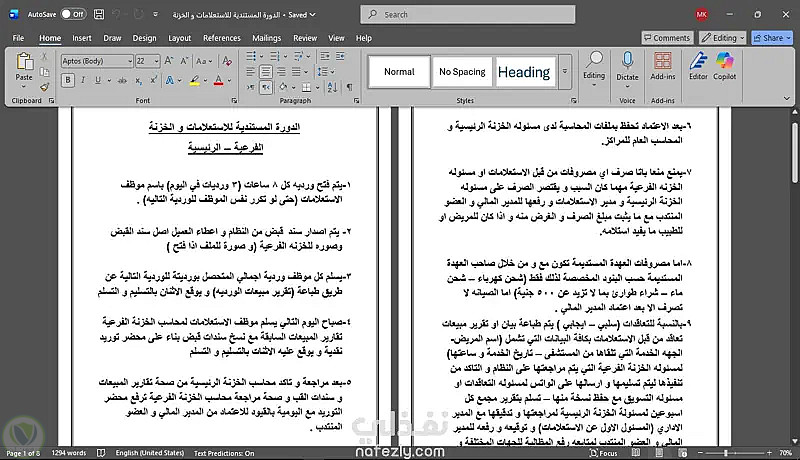Open the font size 22 dropdown
800x460 pixels.
pyautogui.click(x=156, y=61)
